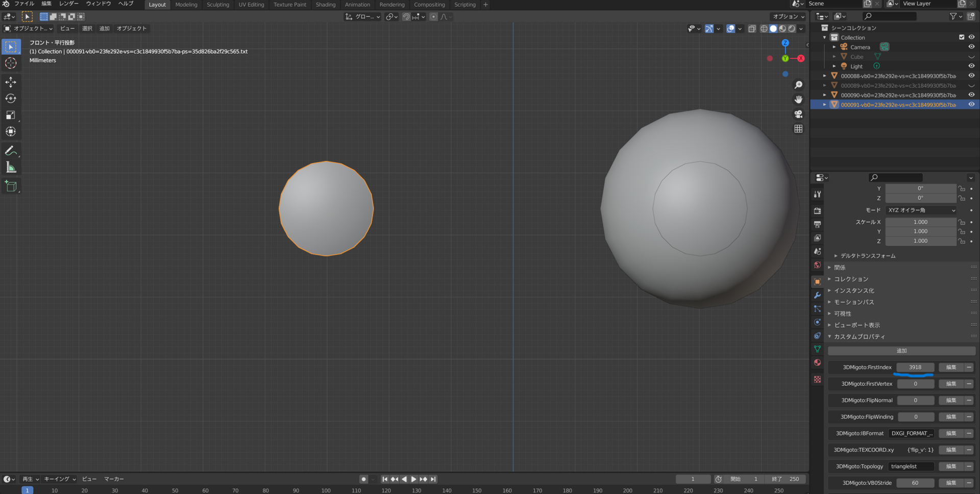The width and height of the screenshot is (980, 494).
Task: Activate the Rotate tool
Action: tap(11, 99)
